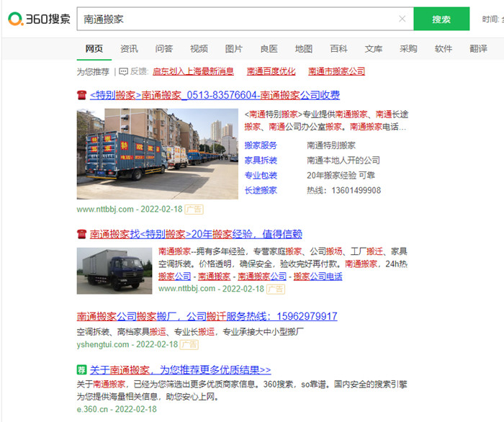Click the e.360.cn URL text
The image size is (504, 422).
click(x=92, y=409)
